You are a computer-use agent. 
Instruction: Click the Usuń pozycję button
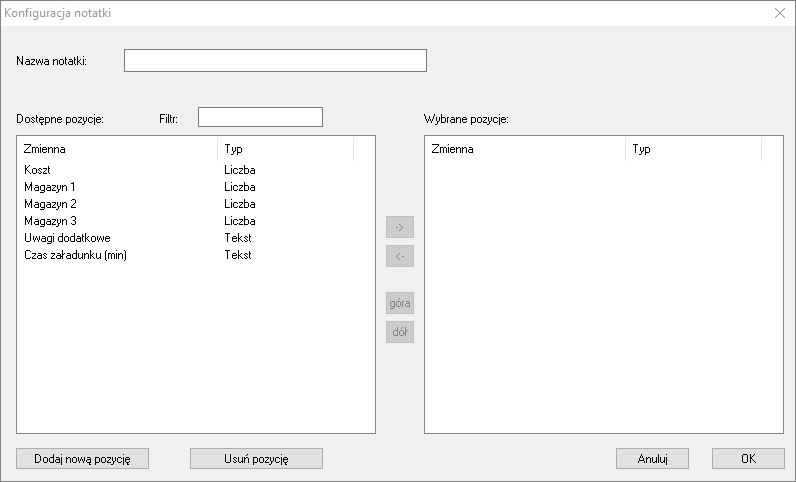(256, 459)
